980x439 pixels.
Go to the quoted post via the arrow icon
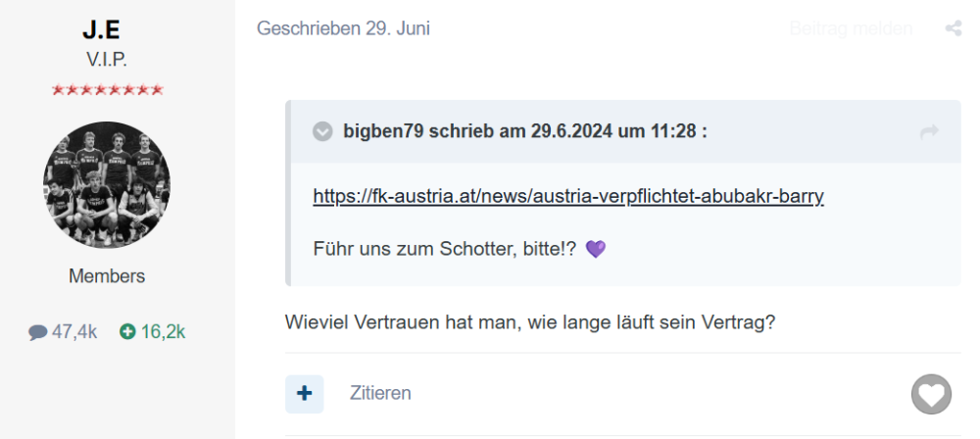pos(929,131)
